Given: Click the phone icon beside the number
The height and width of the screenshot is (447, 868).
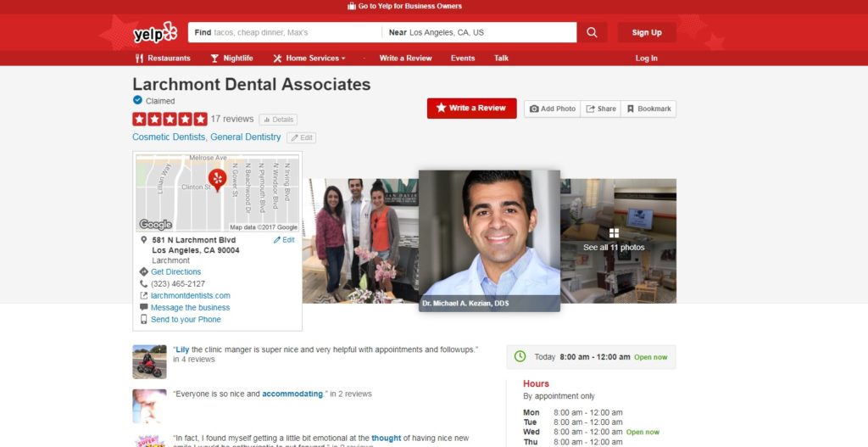Looking at the screenshot, I should tap(144, 283).
